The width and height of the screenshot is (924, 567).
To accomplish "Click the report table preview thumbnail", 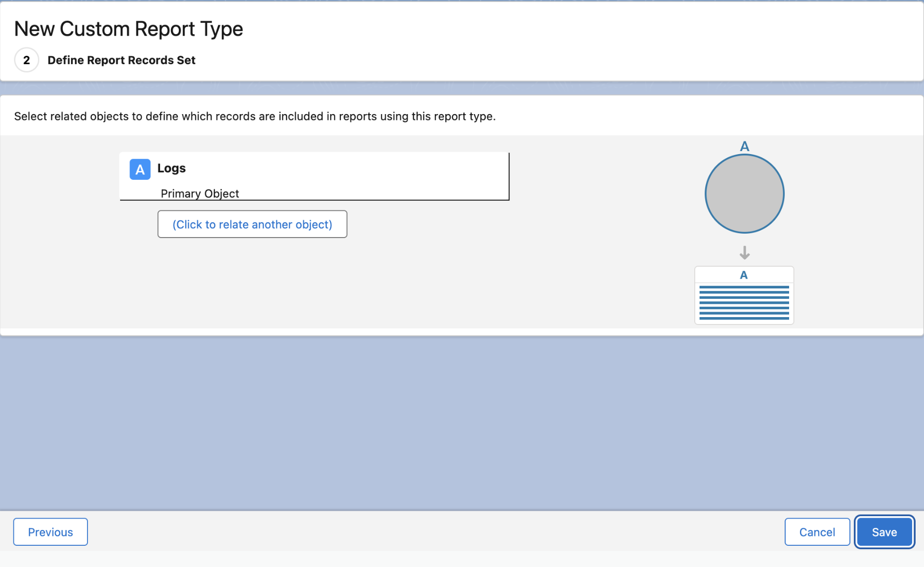I will point(744,295).
